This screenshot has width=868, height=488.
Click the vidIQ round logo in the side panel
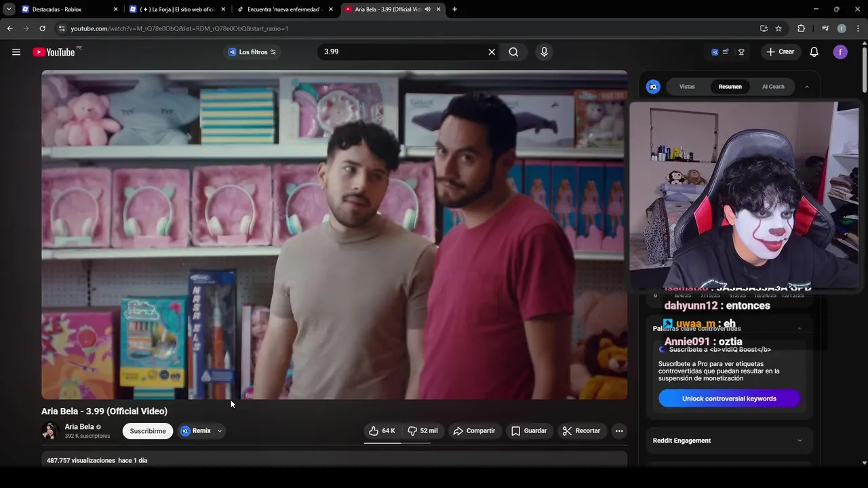click(653, 87)
